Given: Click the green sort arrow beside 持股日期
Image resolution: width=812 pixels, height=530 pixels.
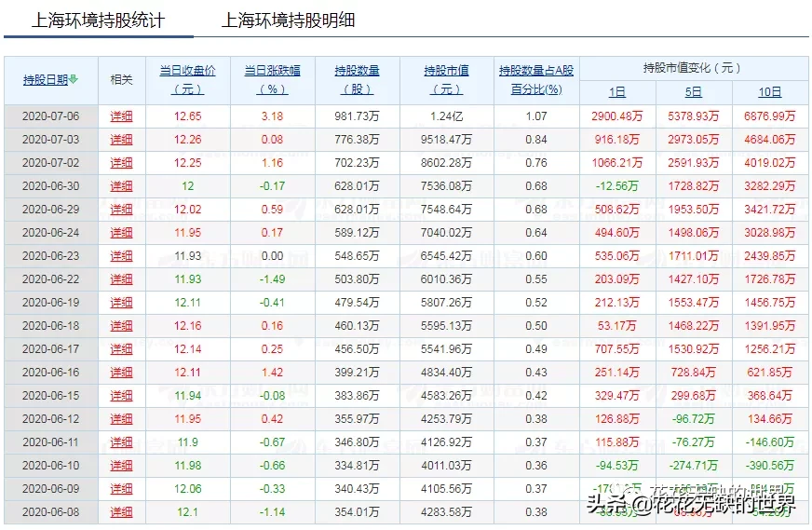Looking at the screenshot, I should pos(74,79).
